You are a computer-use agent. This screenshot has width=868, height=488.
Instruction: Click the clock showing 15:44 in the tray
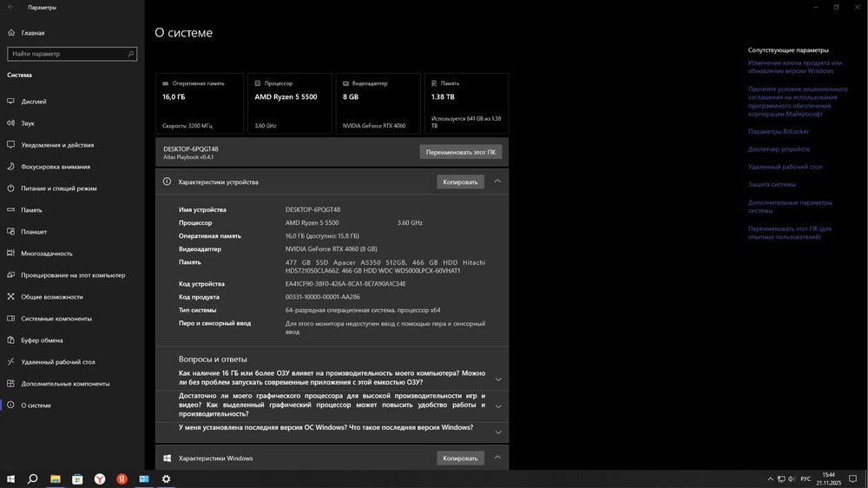(828, 479)
